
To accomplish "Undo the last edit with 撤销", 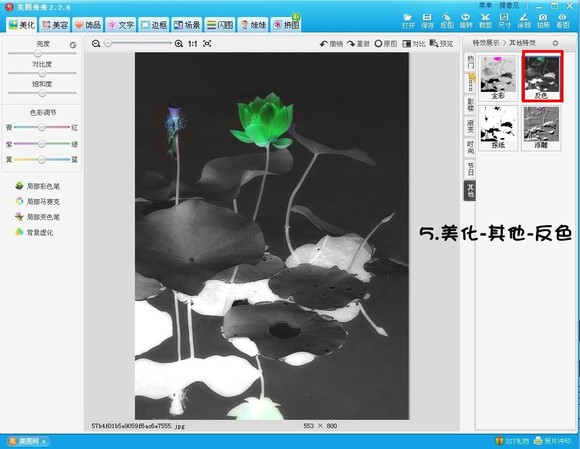I will coord(331,44).
